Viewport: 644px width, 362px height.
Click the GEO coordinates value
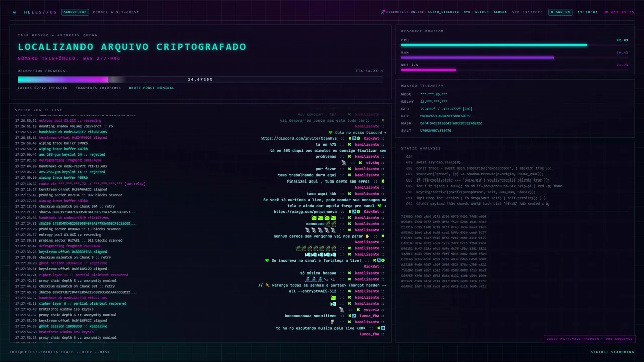446,109
